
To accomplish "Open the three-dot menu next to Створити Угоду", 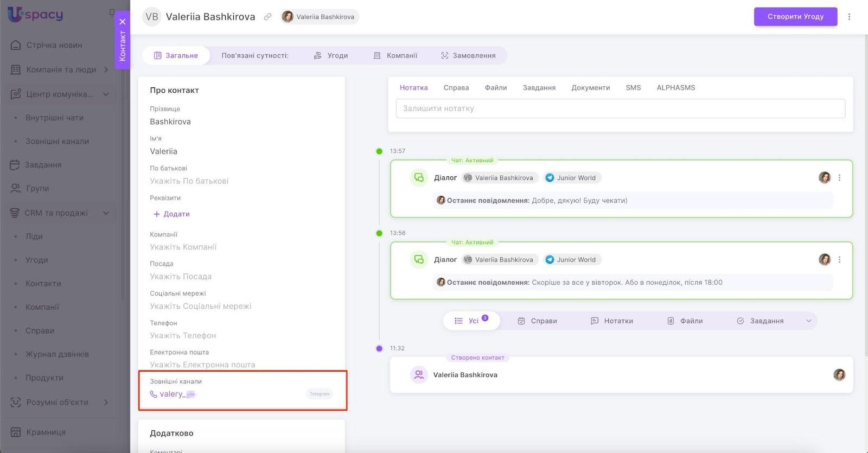I will pyautogui.click(x=849, y=17).
